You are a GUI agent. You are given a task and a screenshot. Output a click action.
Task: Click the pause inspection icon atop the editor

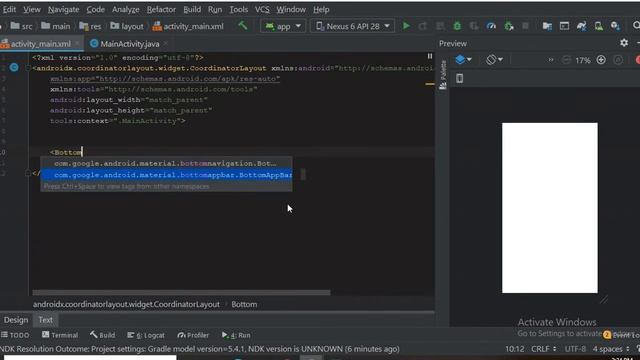pyautogui.click(x=430, y=56)
